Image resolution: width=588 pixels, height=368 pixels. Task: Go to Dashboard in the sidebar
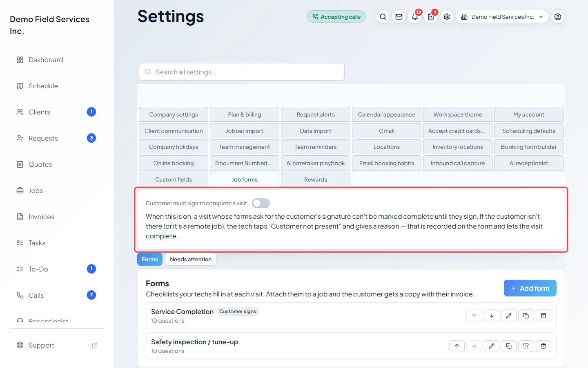57,60
